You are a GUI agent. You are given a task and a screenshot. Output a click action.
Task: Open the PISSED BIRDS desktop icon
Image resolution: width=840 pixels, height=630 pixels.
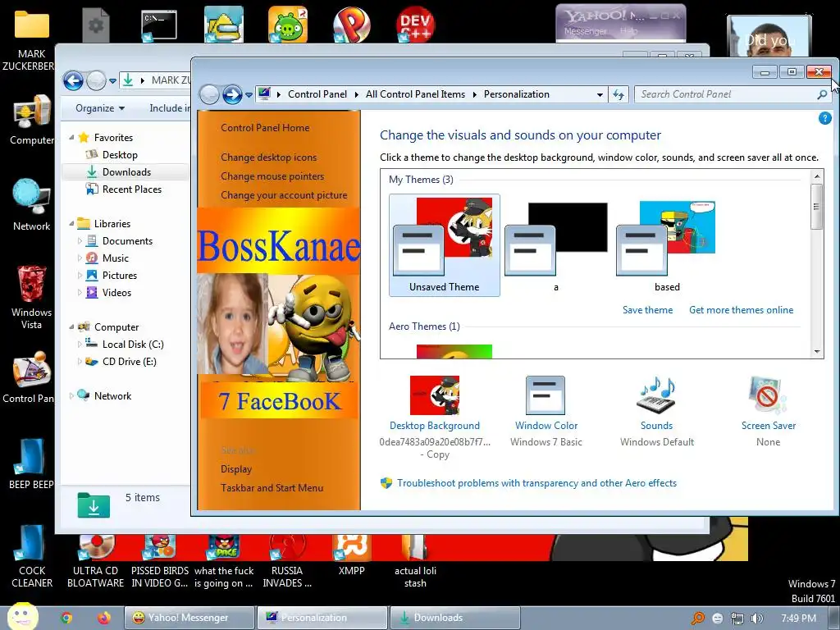pyautogui.click(x=160, y=547)
